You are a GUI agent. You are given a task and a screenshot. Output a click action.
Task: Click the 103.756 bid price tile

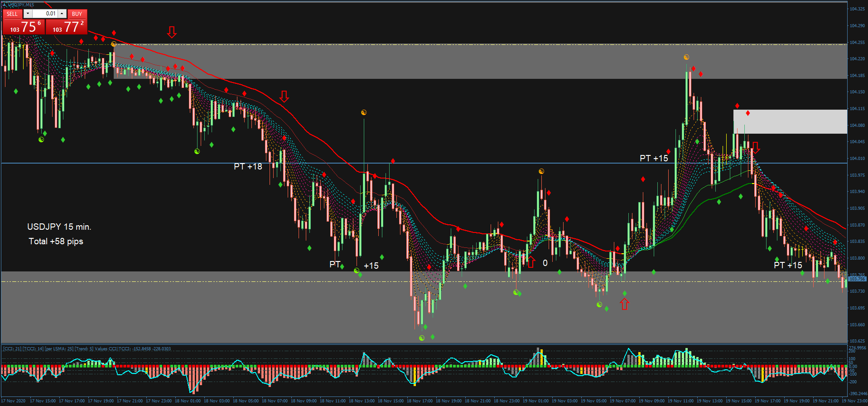click(x=24, y=27)
